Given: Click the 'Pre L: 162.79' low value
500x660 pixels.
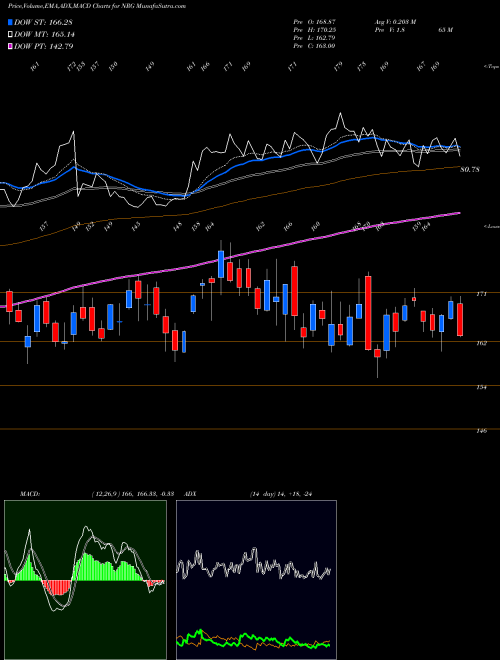Looking at the screenshot, I should (314, 38).
